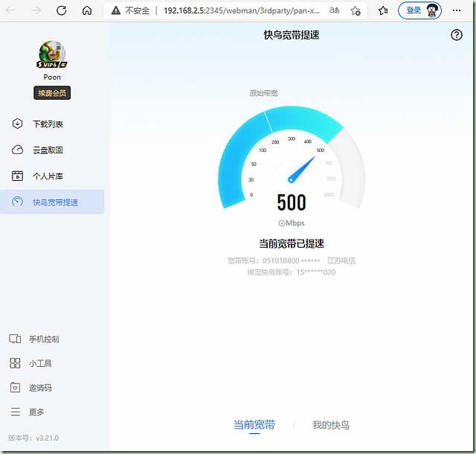
Task: Open 更多 in the sidebar
Action: 36,412
